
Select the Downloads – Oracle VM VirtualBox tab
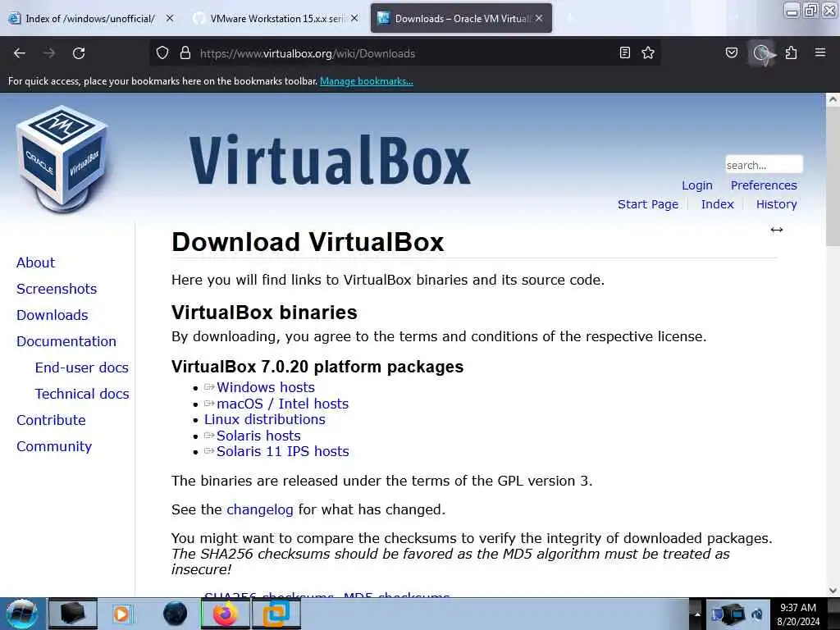[461, 18]
